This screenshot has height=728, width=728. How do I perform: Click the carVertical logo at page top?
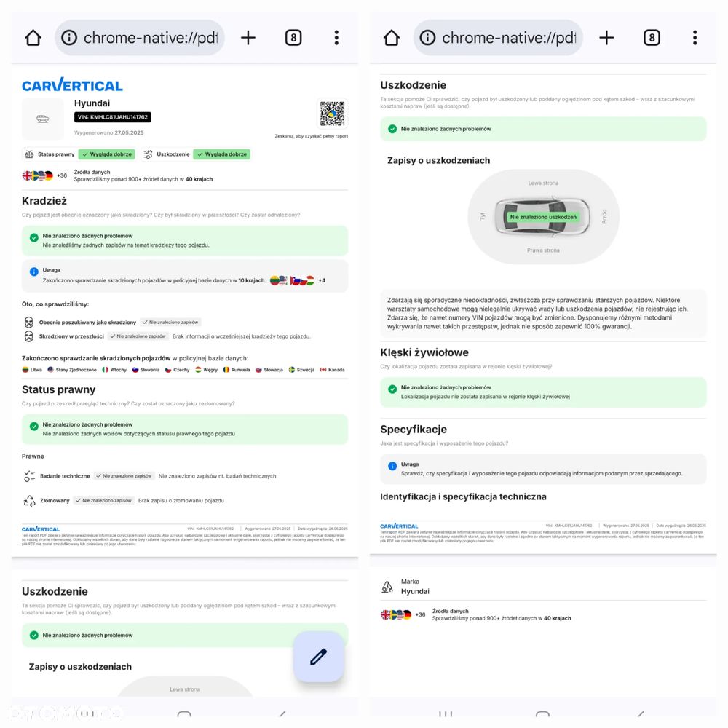click(x=72, y=85)
